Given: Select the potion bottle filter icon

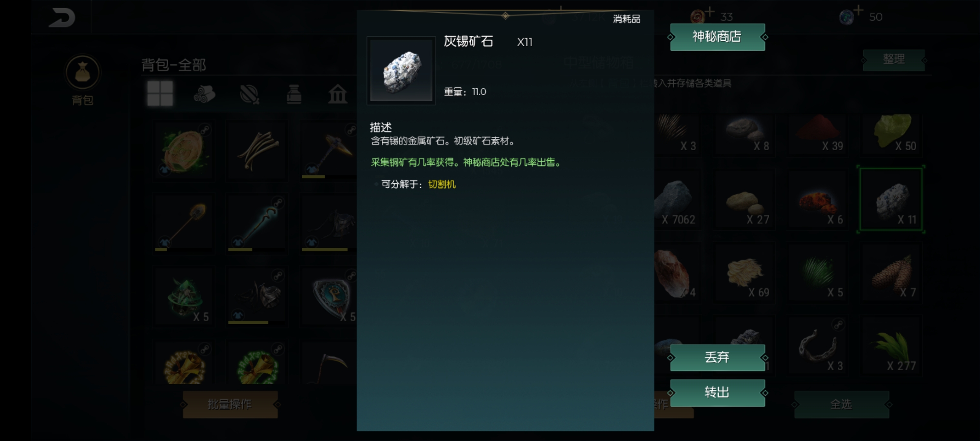Looking at the screenshot, I should click(x=294, y=94).
